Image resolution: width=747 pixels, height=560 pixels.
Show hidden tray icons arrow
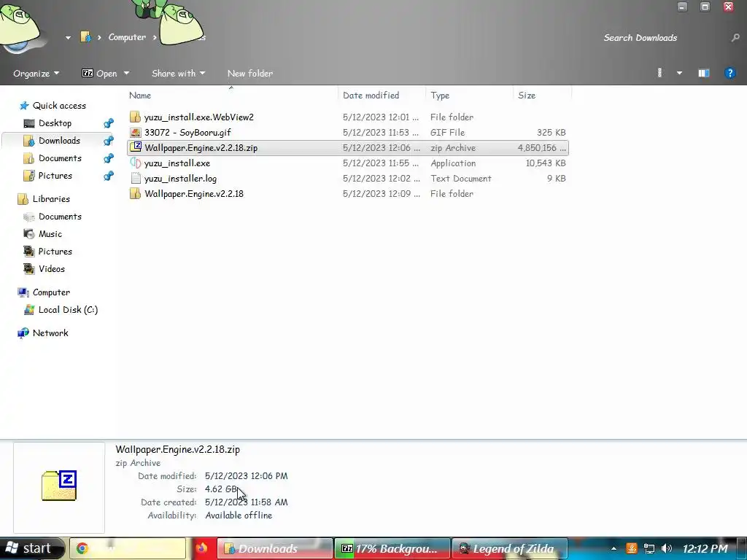[614, 548]
